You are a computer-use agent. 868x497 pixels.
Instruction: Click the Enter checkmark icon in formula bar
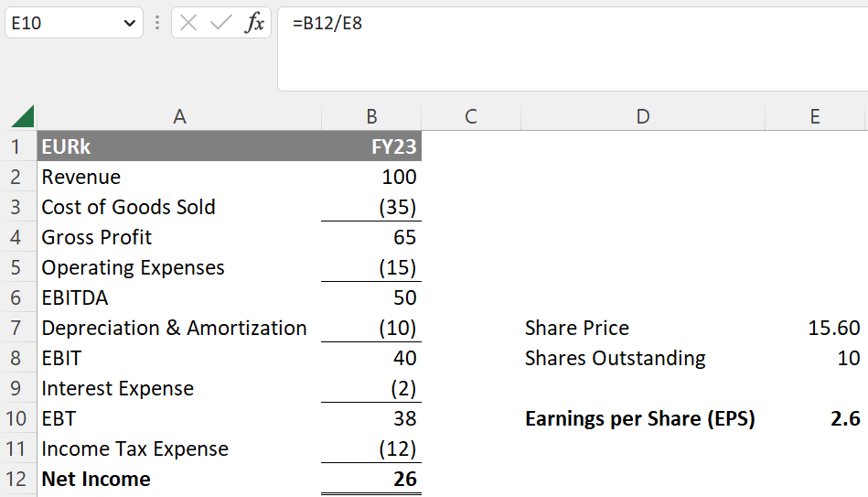point(220,24)
